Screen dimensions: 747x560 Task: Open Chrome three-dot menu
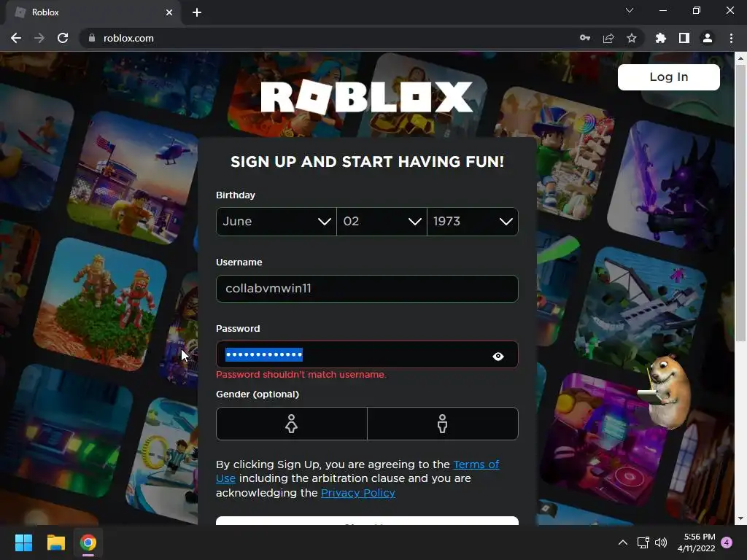(x=731, y=38)
